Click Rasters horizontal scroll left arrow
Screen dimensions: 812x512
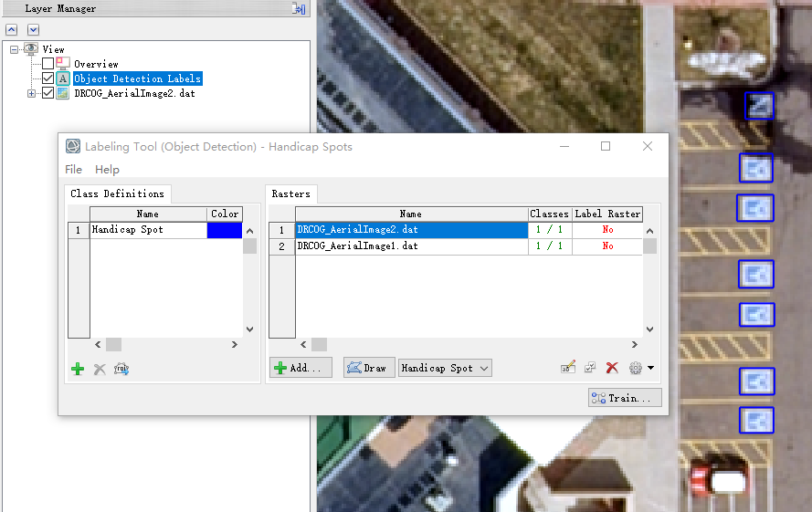(303, 344)
